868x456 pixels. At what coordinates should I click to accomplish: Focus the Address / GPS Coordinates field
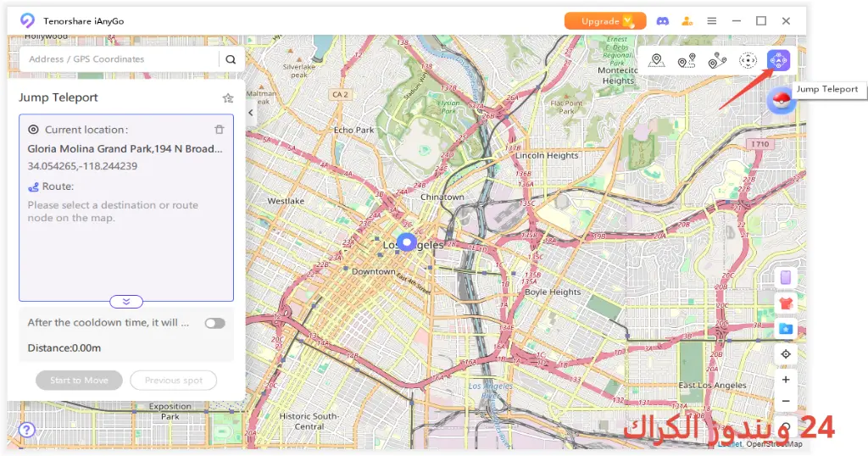pyautogui.click(x=120, y=59)
